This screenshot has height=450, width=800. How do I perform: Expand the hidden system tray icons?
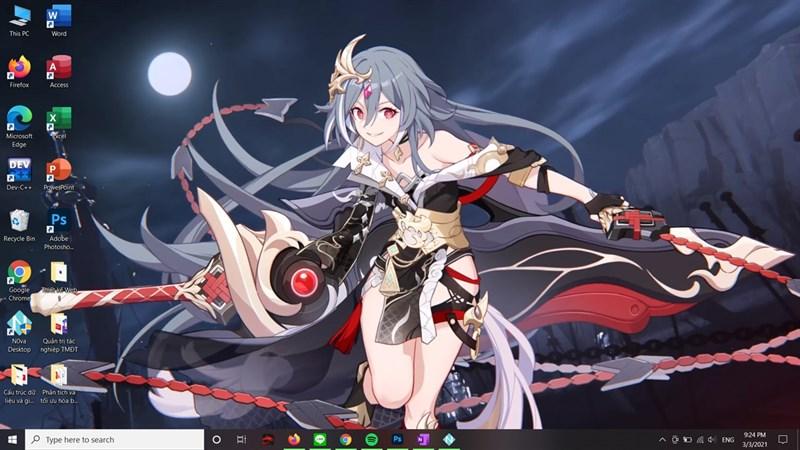click(x=662, y=439)
